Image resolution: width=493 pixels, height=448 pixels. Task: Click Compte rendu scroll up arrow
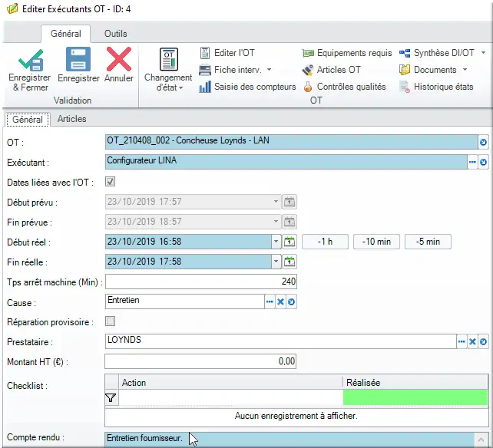pyautogui.click(x=481, y=439)
